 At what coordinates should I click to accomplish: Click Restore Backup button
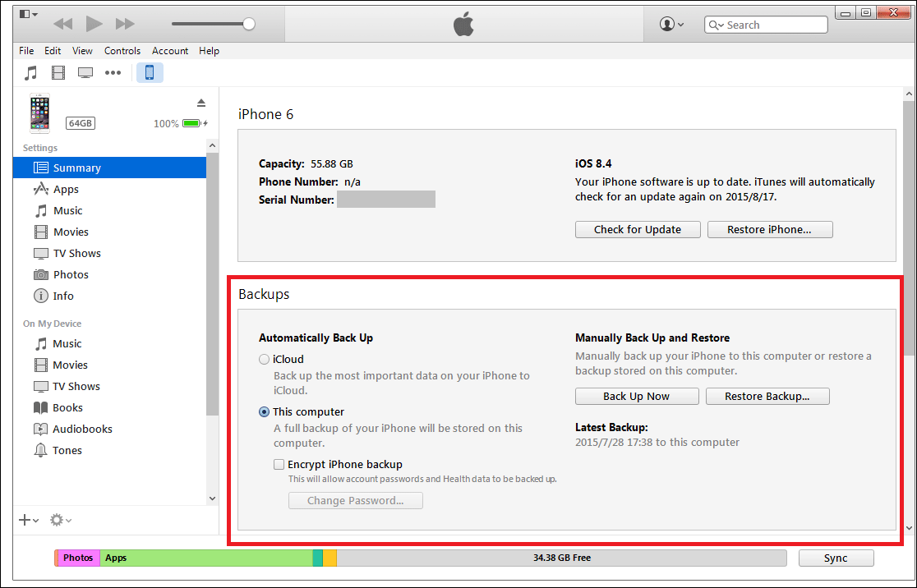coord(767,397)
